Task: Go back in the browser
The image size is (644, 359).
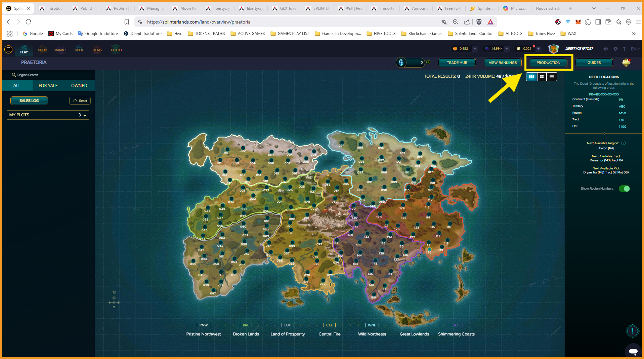Action: (9, 22)
